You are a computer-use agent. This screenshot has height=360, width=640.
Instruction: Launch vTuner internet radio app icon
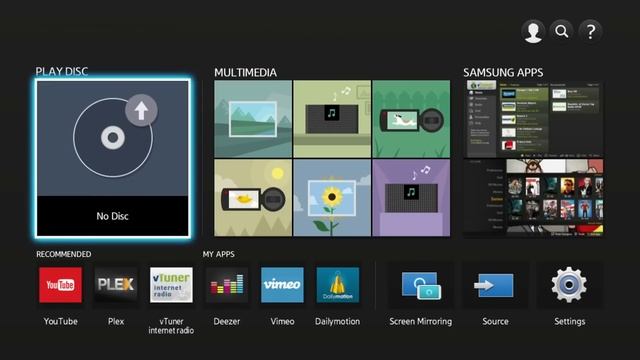(171, 285)
